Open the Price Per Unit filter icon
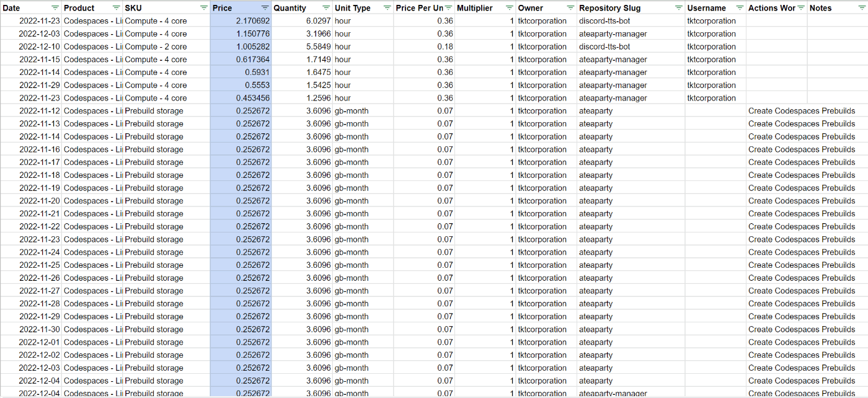The image size is (868, 398). click(448, 8)
